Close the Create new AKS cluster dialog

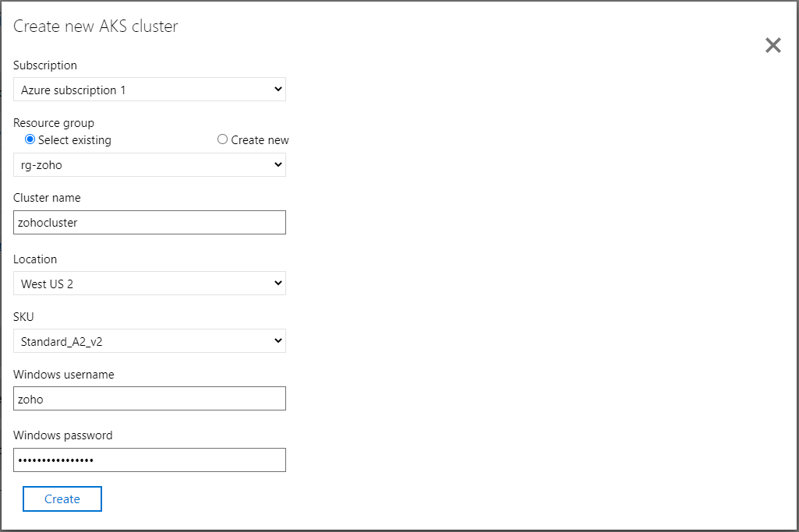pos(772,45)
